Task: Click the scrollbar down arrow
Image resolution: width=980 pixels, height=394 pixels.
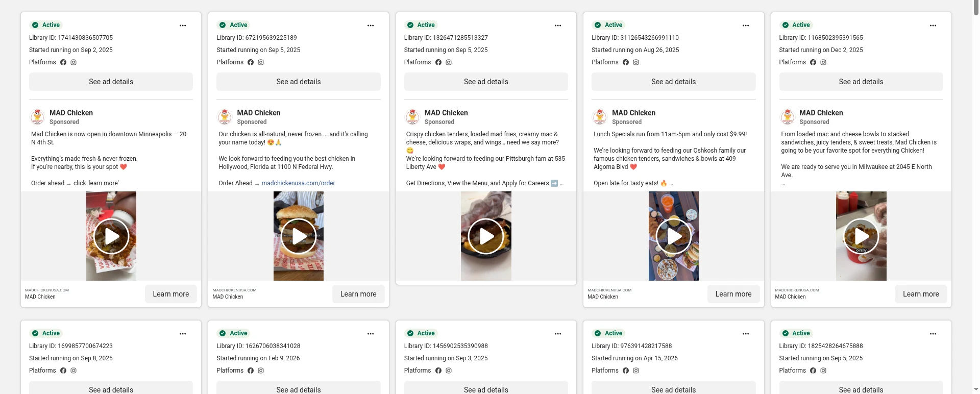Action: [x=976, y=390]
